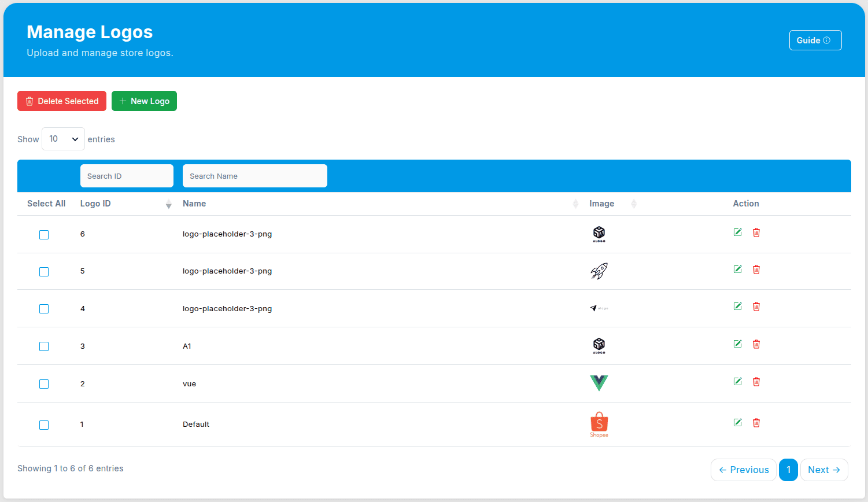Click the name in row ID 4
The width and height of the screenshot is (868, 502).
[x=227, y=309]
